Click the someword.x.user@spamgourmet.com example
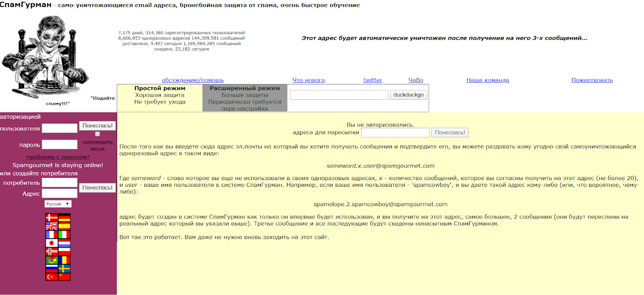Screen dimensions: 644x295 click(x=380, y=166)
